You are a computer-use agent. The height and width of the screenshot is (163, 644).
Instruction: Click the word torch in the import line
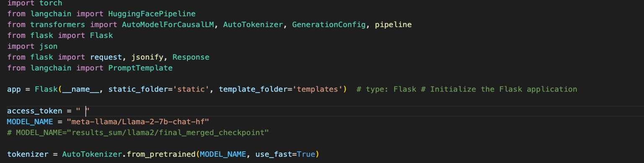pos(51,3)
